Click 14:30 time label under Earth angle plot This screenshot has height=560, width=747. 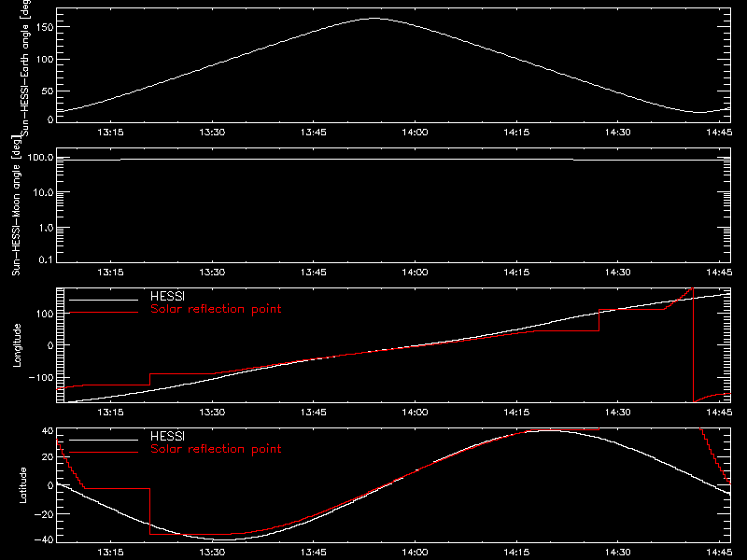pos(618,133)
